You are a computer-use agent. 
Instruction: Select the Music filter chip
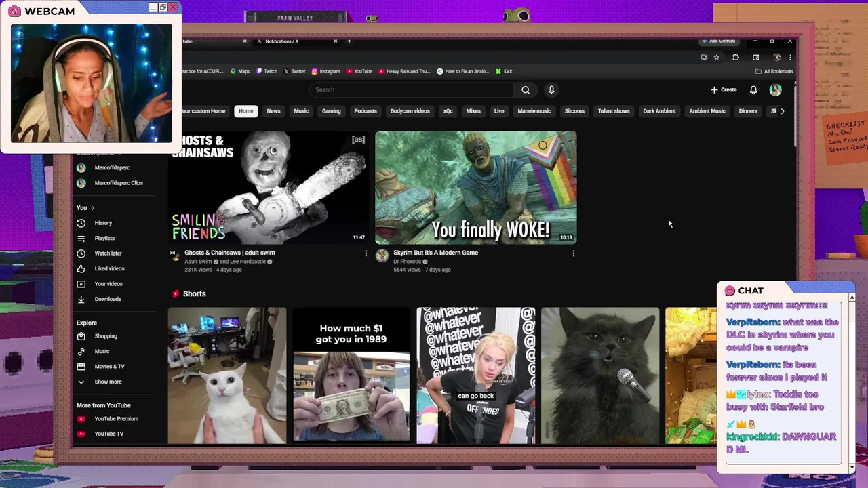pyautogui.click(x=301, y=111)
